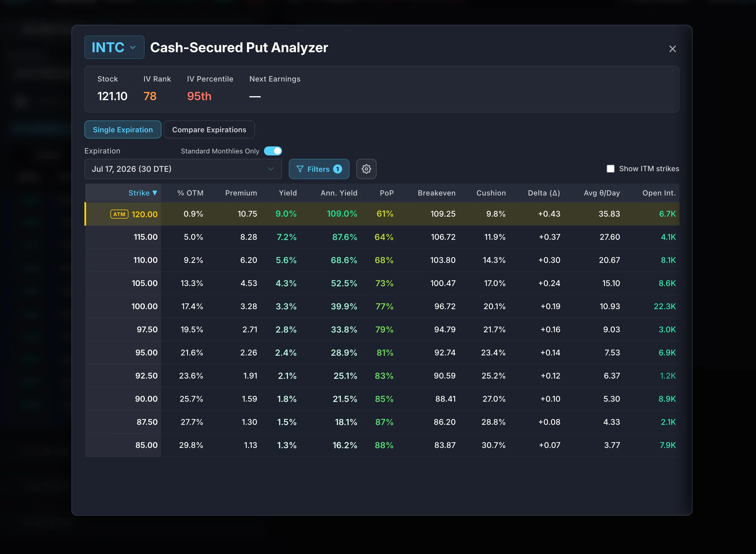Switch to the Single Expiration tab
Screen dimensions: 756x554
point(123,129)
